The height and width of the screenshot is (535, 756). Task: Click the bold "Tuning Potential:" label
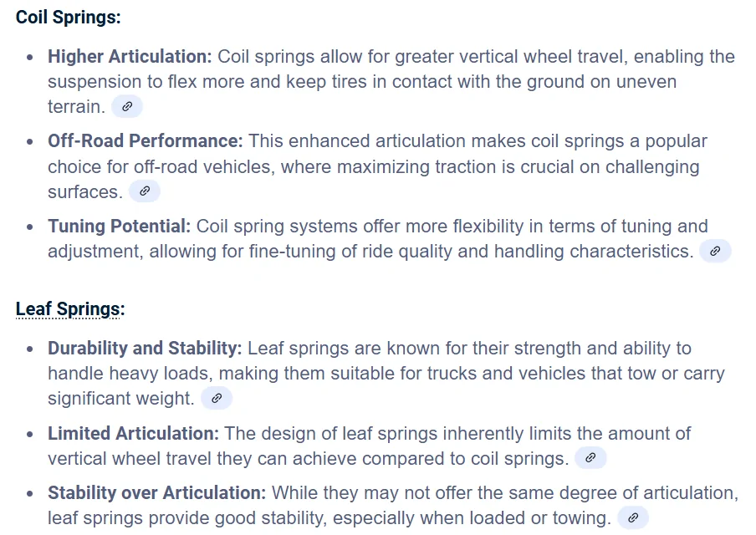pyautogui.click(x=119, y=226)
